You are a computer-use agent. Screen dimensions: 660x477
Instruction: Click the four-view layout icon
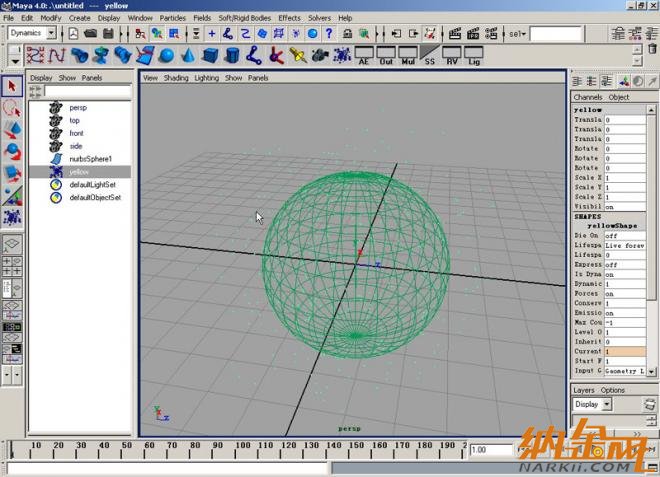[x=13, y=265]
